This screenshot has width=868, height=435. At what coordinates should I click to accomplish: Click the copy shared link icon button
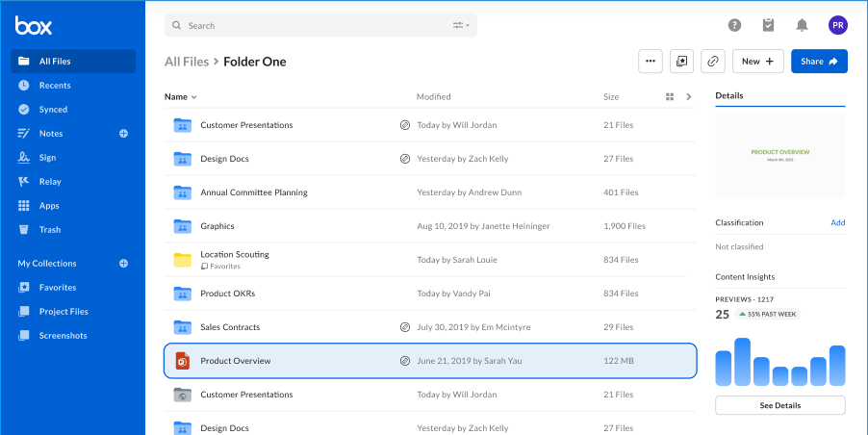pos(713,62)
